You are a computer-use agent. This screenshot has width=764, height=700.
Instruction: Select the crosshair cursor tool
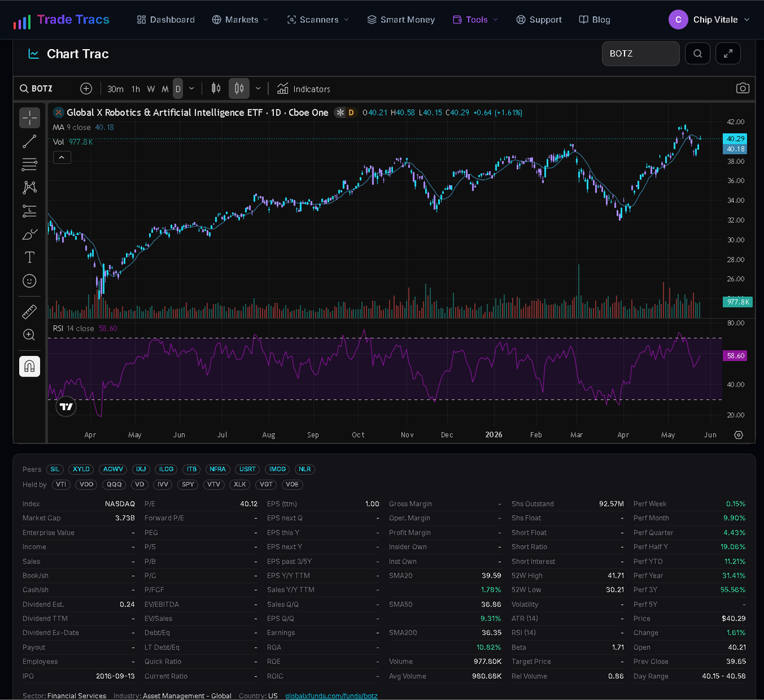(29, 118)
